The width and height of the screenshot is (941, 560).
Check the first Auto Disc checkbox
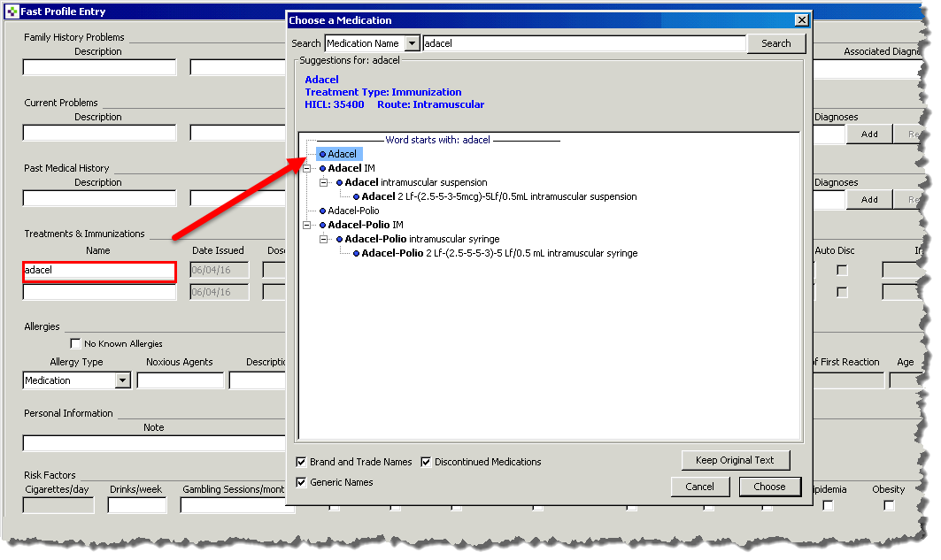[x=842, y=271]
